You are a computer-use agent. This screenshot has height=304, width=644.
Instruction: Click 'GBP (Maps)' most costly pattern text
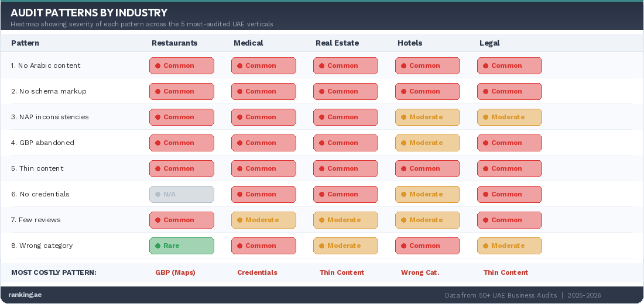(175, 272)
